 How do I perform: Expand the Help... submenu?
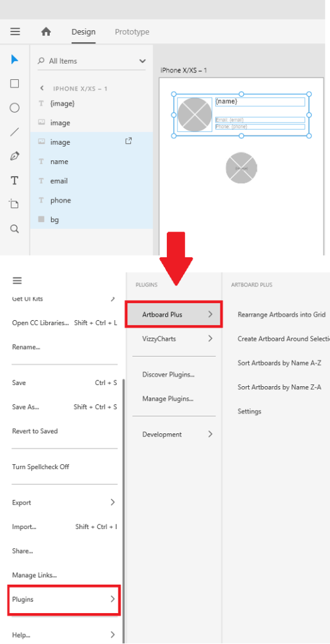point(65,635)
